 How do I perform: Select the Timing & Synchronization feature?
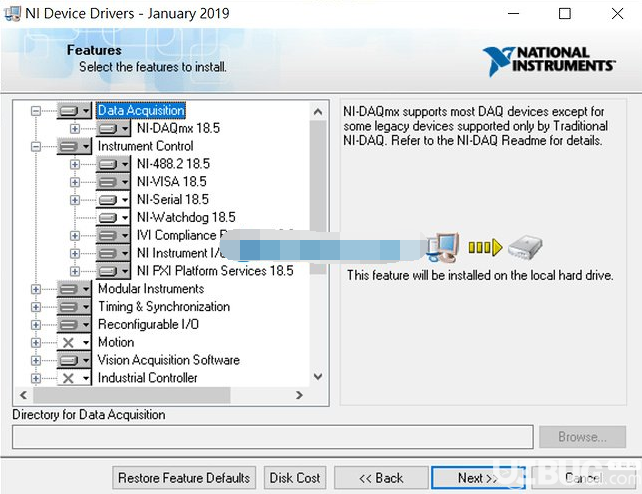point(164,307)
